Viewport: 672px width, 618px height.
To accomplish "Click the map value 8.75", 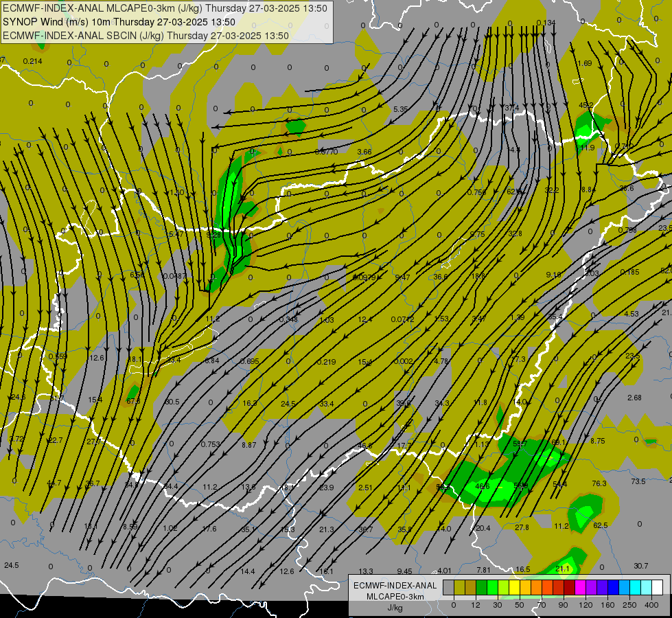I will click(597, 441).
